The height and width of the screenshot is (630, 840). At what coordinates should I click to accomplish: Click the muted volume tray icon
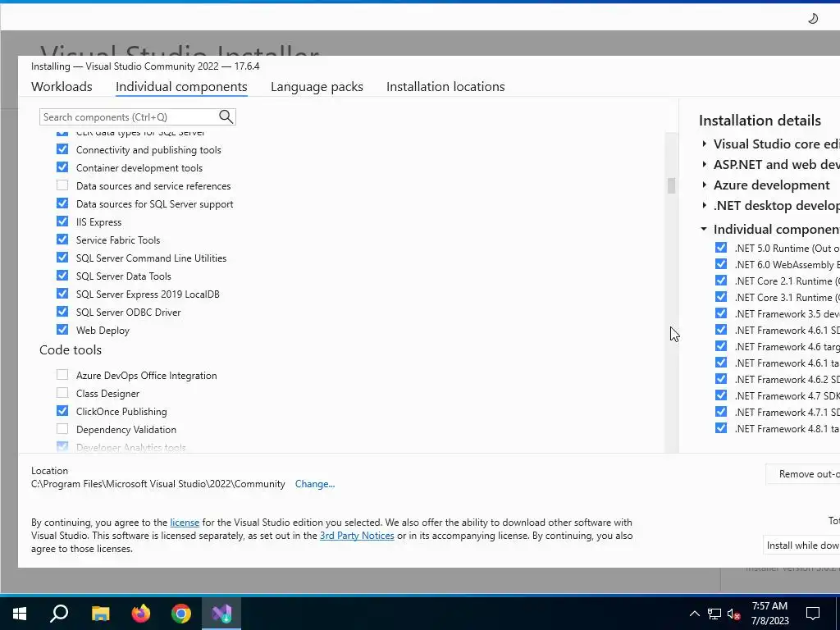coord(733,614)
